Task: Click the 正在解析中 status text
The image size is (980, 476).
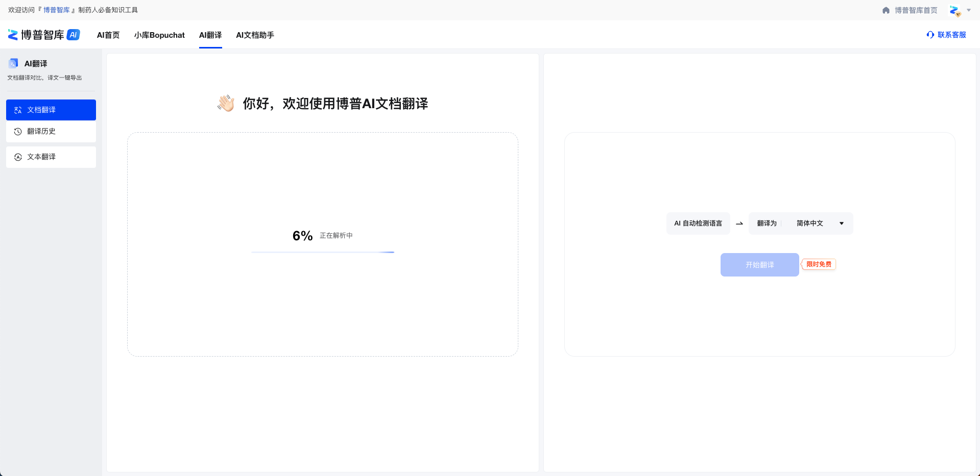Action: (336, 236)
